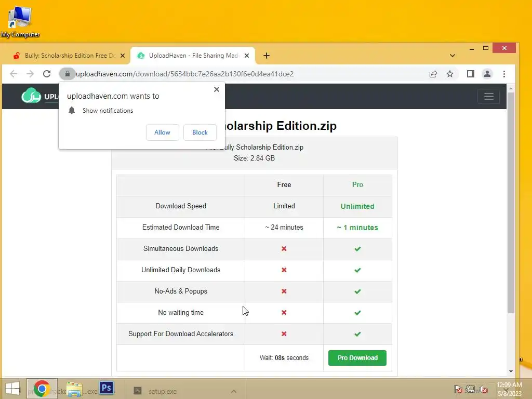Image resolution: width=532 pixels, height=399 pixels.
Task: Click red X for Simultaneous Downloads
Action: 284,249
